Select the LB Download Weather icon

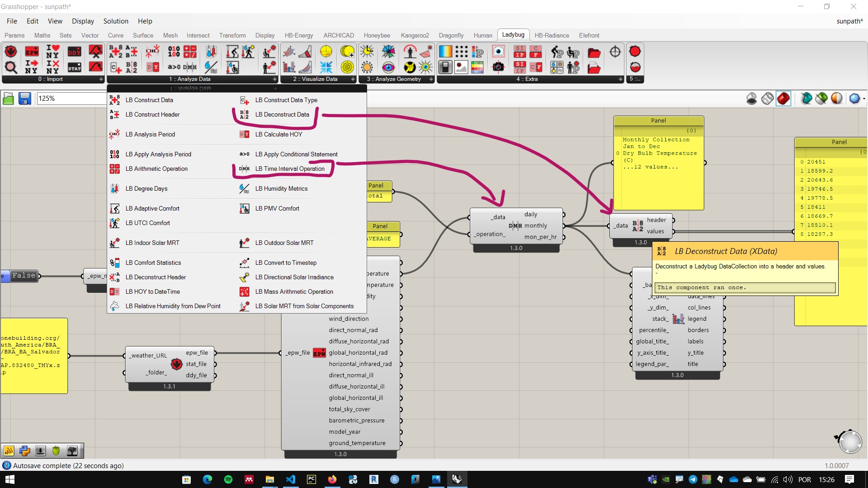[11, 52]
